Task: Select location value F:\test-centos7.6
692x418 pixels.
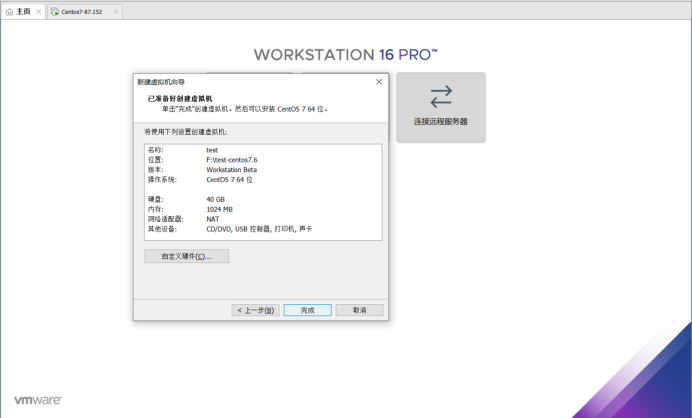Action: pos(232,160)
